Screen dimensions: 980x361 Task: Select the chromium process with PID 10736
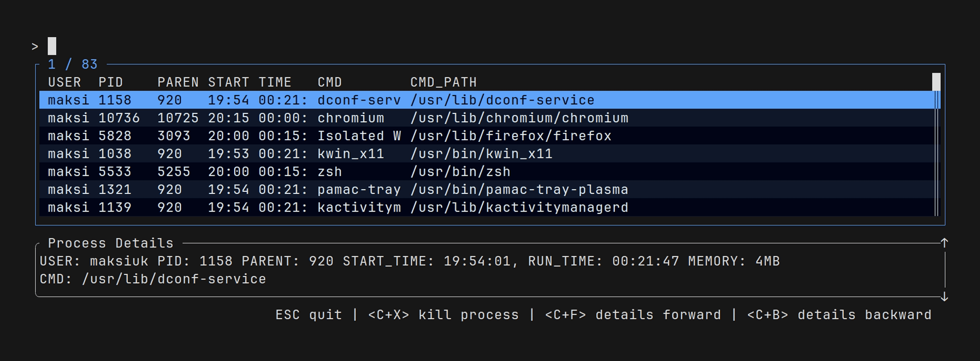point(309,118)
